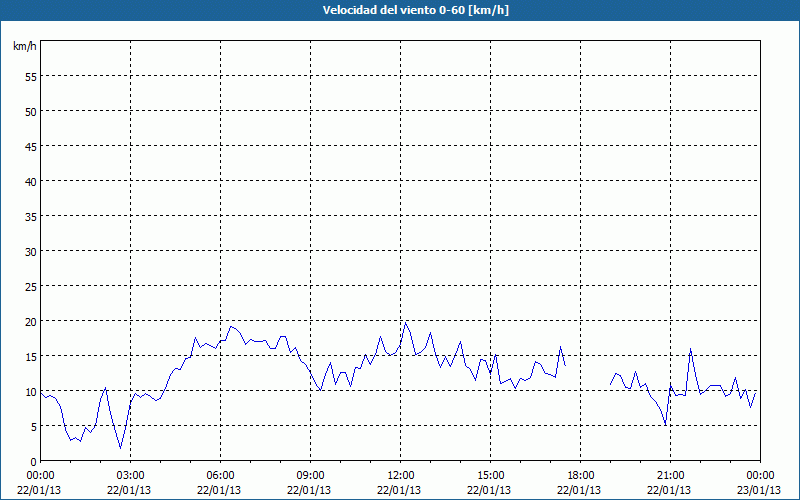Image resolution: width=800 pixels, height=500 pixels.
Task: Click the 15:00 time label on the x-axis
Action: (x=490, y=476)
